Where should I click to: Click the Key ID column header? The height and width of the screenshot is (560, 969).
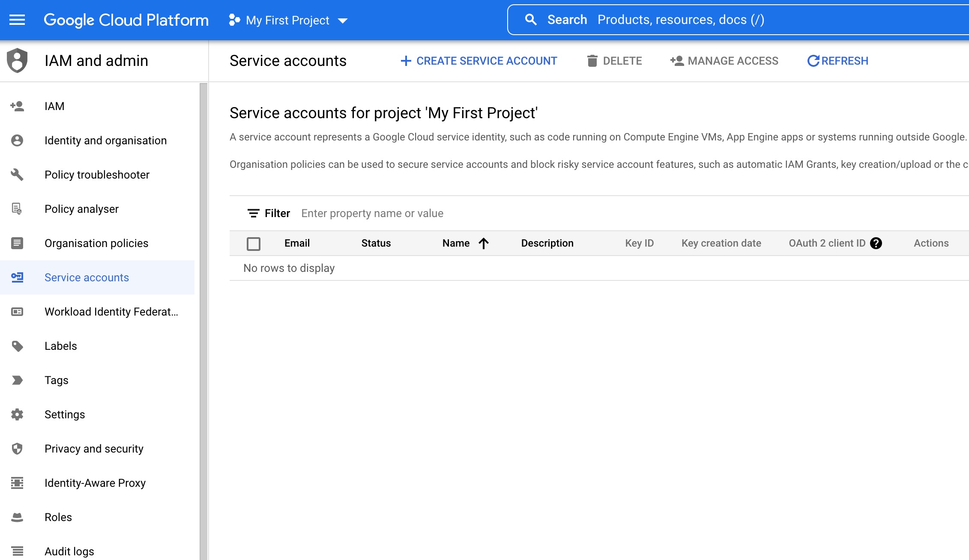click(639, 243)
